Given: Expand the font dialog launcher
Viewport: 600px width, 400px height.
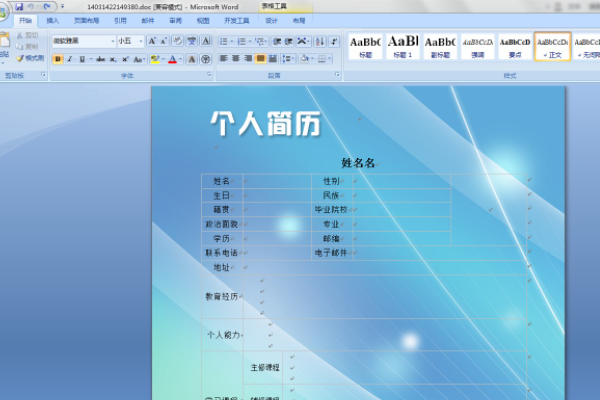Looking at the screenshot, I should pyautogui.click(x=209, y=75).
